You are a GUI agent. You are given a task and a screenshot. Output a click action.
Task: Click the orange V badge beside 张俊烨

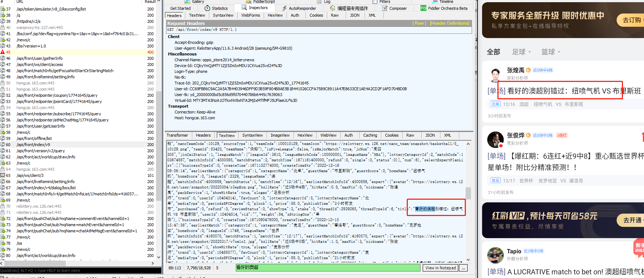528,136
